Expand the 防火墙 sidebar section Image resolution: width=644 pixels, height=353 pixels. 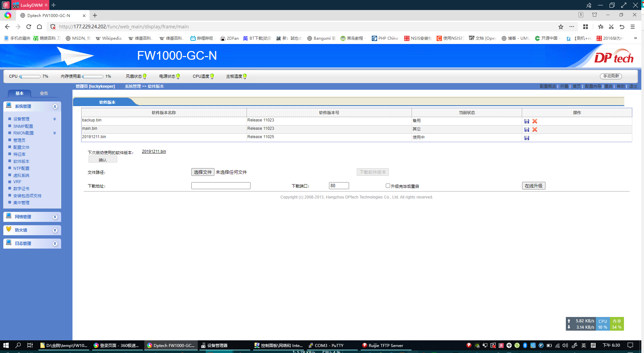coord(55,230)
